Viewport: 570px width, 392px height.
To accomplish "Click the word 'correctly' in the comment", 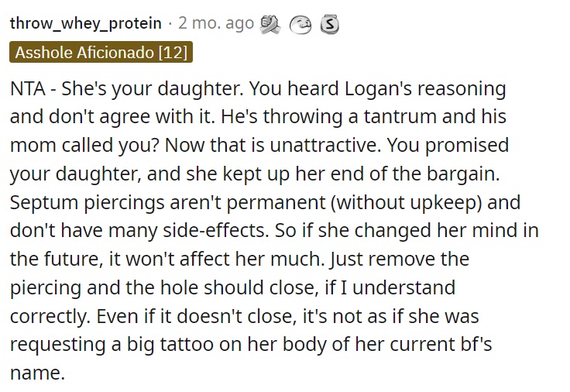I will 50,316.
